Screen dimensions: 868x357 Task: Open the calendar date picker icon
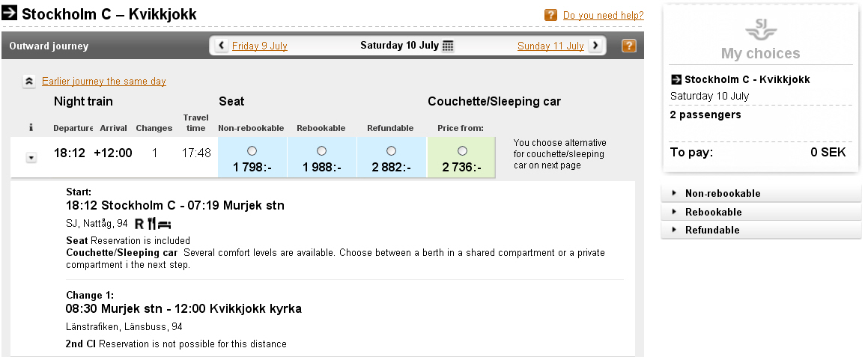pyautogui.click(x=449, y=46)
